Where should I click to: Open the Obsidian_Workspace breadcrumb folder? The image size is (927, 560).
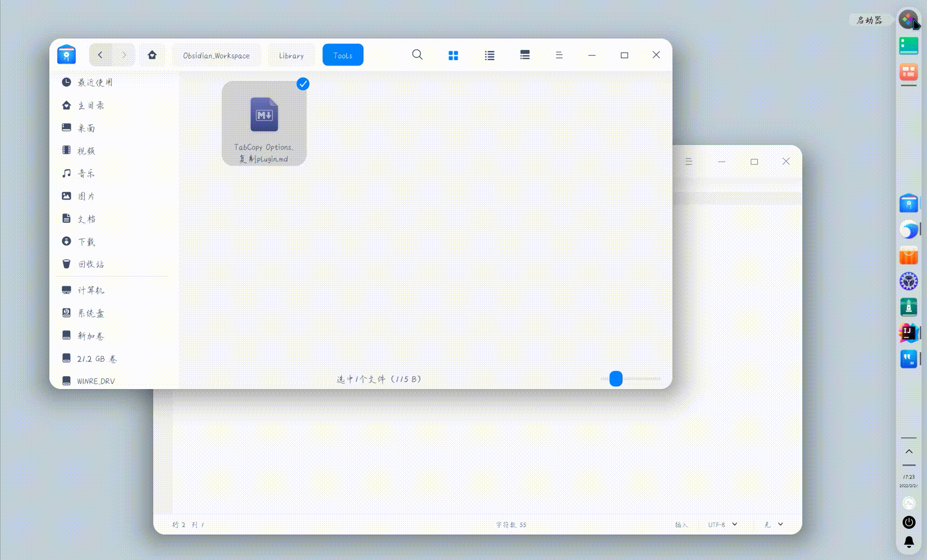pos(216,55)
